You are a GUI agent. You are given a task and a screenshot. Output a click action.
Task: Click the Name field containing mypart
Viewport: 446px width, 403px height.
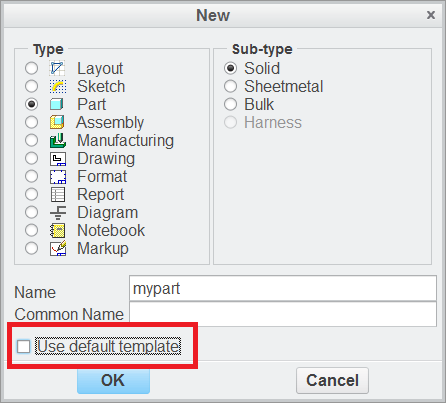[283, 288]
